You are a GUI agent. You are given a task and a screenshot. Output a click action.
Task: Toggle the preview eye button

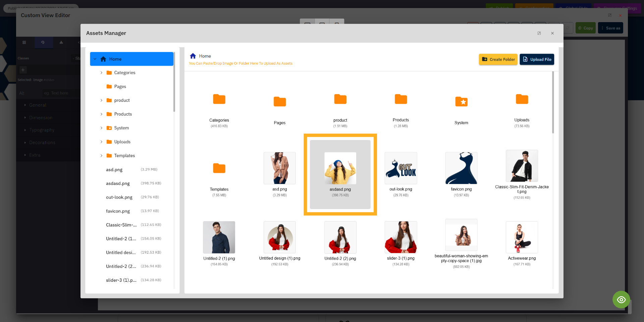coord(621,300)
